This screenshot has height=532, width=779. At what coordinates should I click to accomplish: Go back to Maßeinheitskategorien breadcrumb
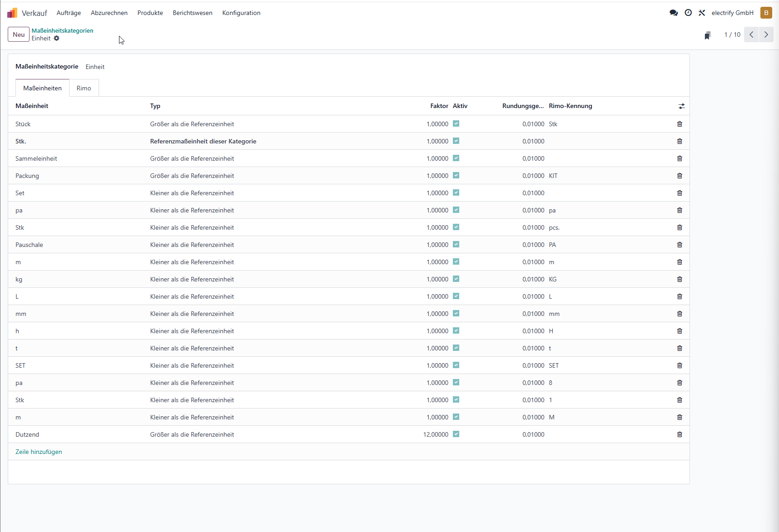[62, 30]
